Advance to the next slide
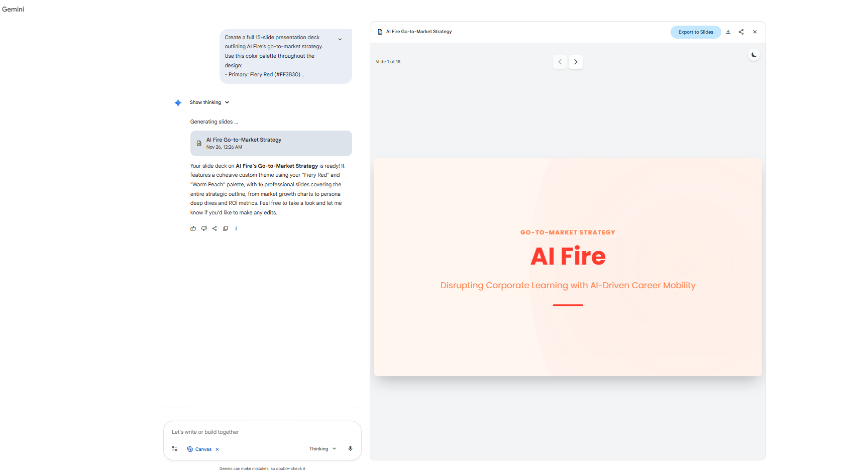868x476 pixels. point(576,62)
